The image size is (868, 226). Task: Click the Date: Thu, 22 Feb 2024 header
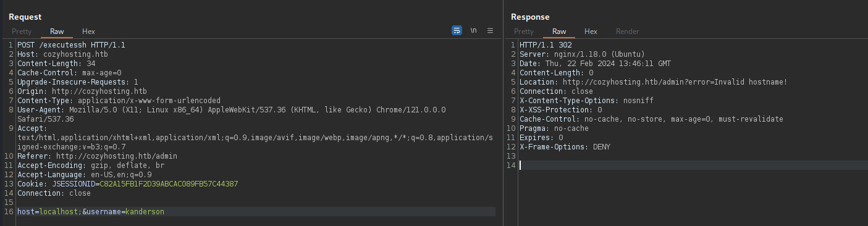pyautogui.click(x=596, y=64)
